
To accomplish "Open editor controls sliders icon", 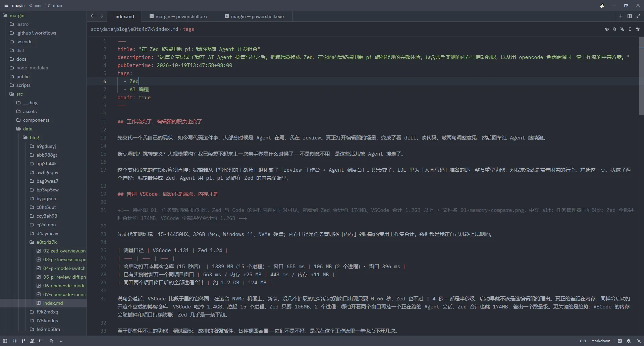I will (638, 29).
